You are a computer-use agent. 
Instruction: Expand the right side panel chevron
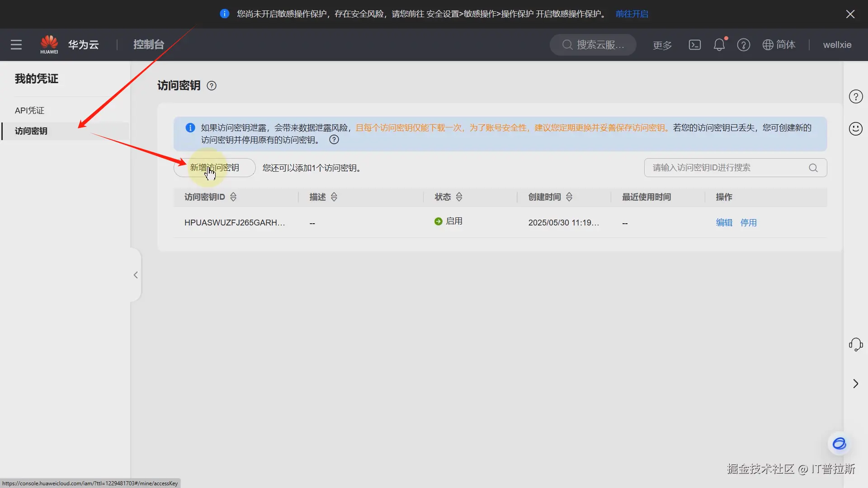click(x=855, y=384)
